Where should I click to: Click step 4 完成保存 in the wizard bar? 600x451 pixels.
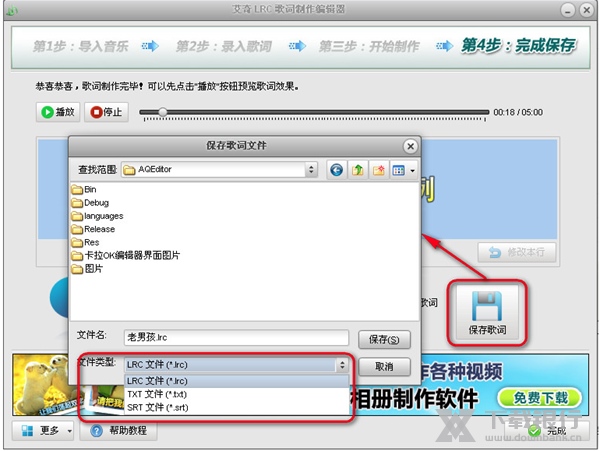point(518,46)
